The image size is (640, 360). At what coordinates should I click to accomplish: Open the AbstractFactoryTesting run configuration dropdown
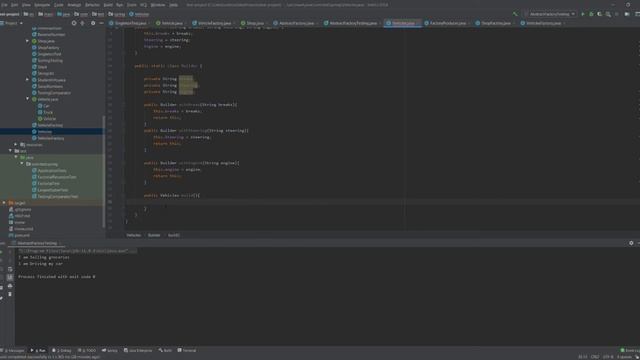point(551,14)
